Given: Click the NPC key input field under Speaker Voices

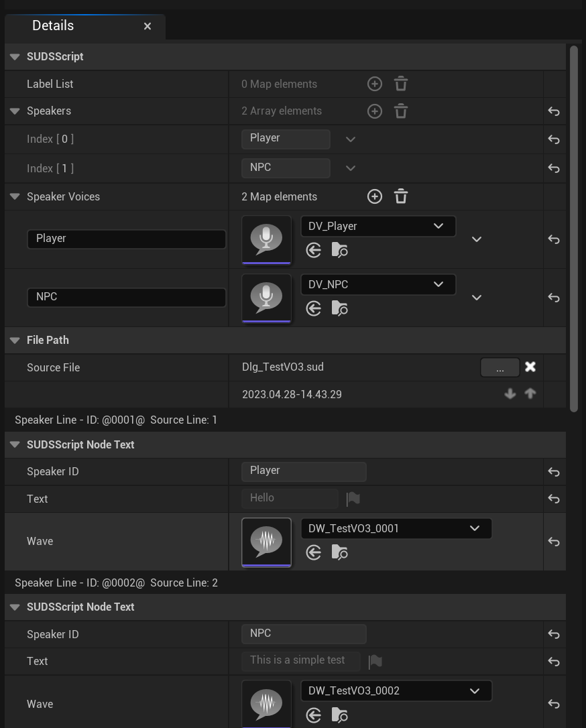Looking at the screenshot, I should coord(126,297).
